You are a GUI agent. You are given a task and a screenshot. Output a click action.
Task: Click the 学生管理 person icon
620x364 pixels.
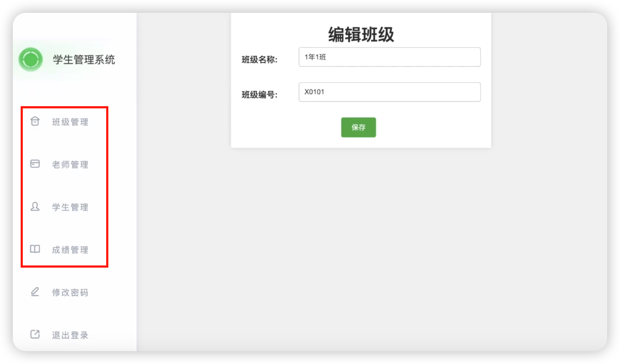[x=35, y=207]
